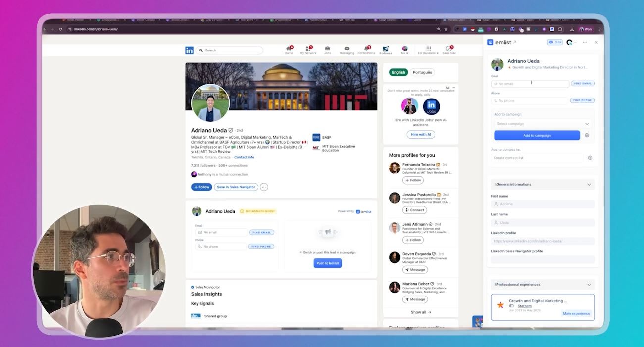Bookmark the page with star icon
This screenshot has width=644, height=347.
[x=446, y=29]
